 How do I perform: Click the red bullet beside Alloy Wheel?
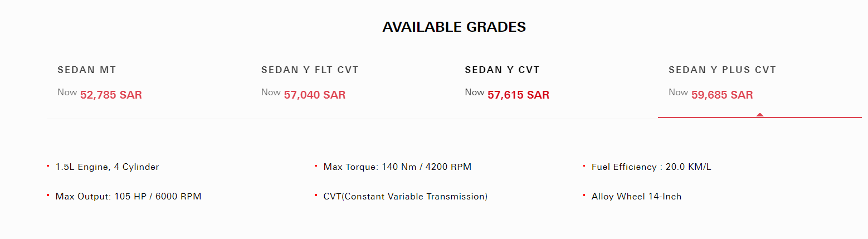584,195
